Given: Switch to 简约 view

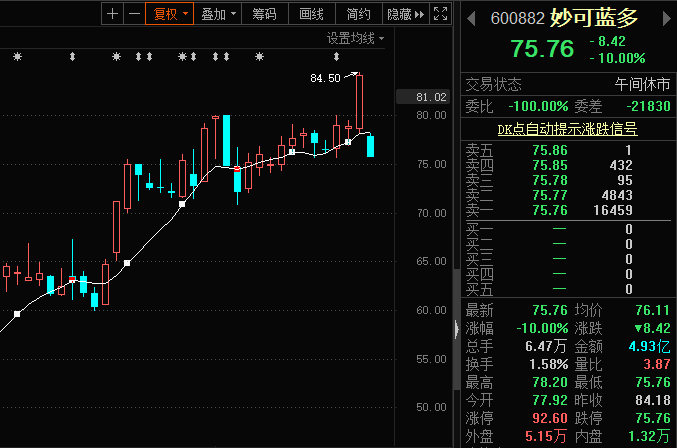Looking at the screenshot, I should 358,14.
